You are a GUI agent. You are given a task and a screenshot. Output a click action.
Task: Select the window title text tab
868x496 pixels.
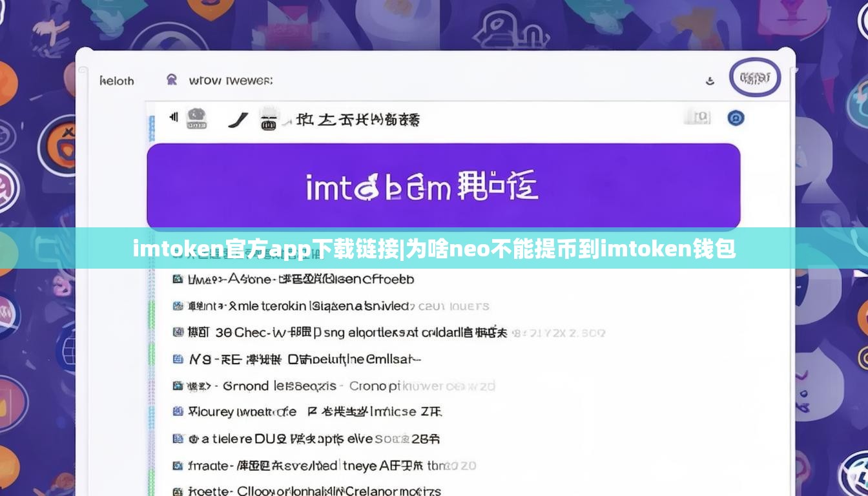[231, 81]
